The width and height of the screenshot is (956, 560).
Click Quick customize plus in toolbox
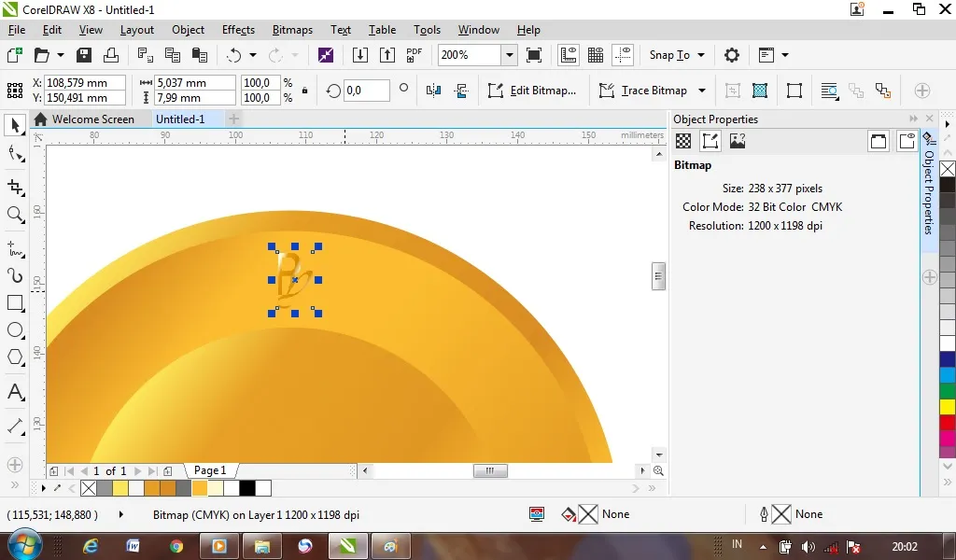(x=15, y=465)
